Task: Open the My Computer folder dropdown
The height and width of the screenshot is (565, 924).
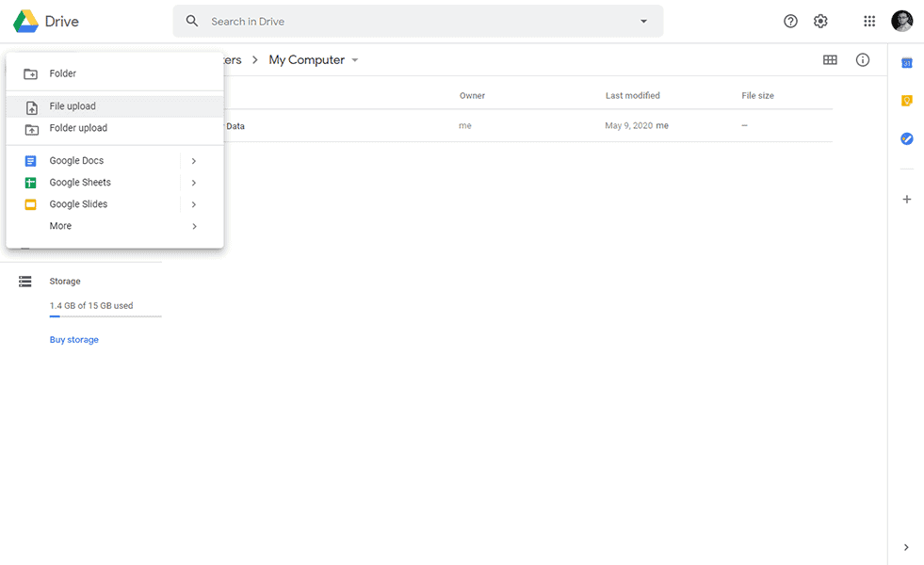Action: 355,60
